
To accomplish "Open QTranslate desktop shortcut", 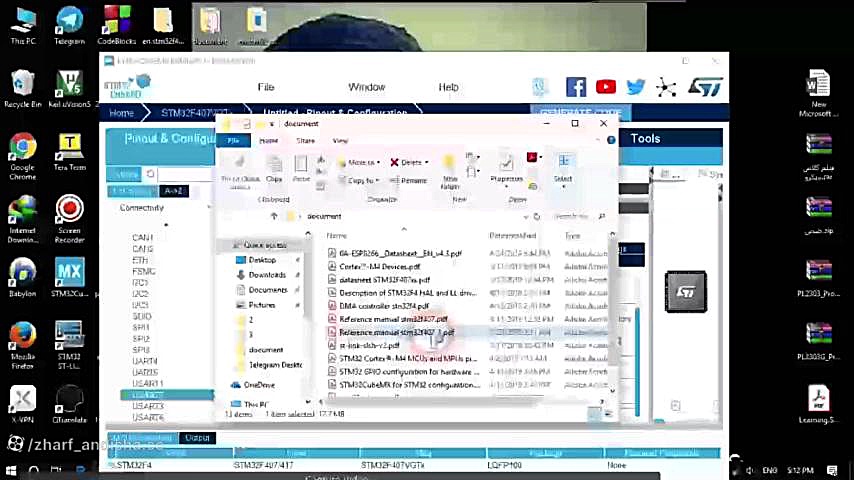I will [70, 404].
